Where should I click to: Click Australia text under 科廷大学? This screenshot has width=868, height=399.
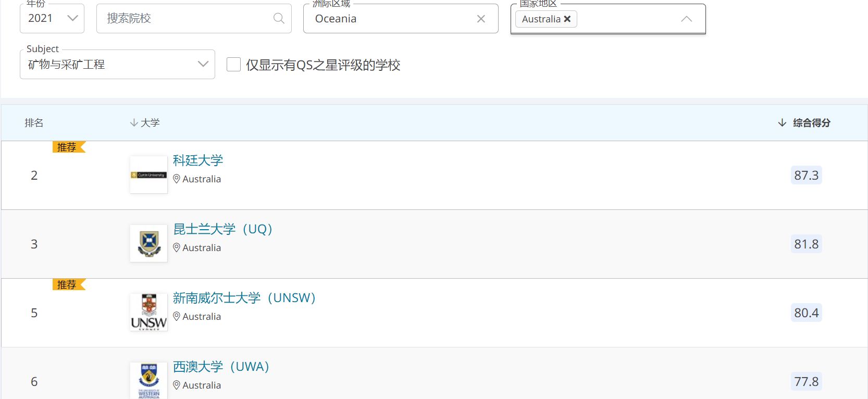point(202,179)
